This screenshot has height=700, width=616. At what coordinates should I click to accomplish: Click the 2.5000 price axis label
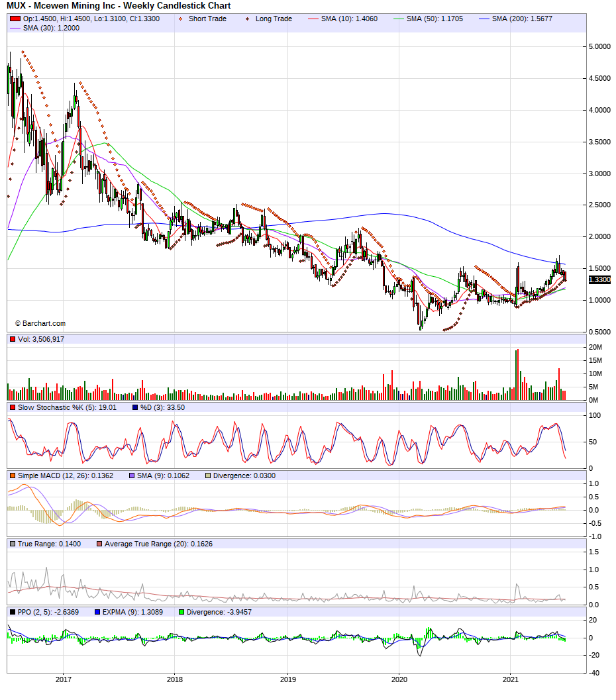(x=599, y=205)
